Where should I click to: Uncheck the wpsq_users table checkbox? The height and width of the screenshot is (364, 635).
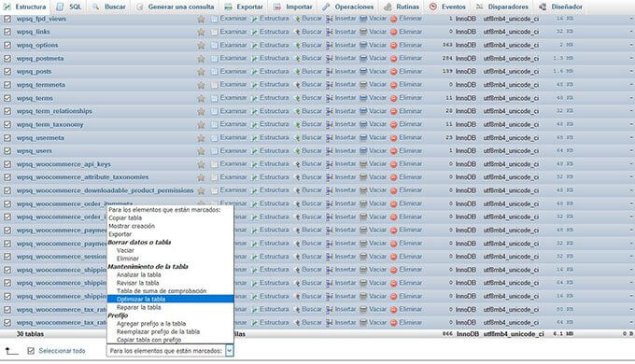(x=7, y=150)
